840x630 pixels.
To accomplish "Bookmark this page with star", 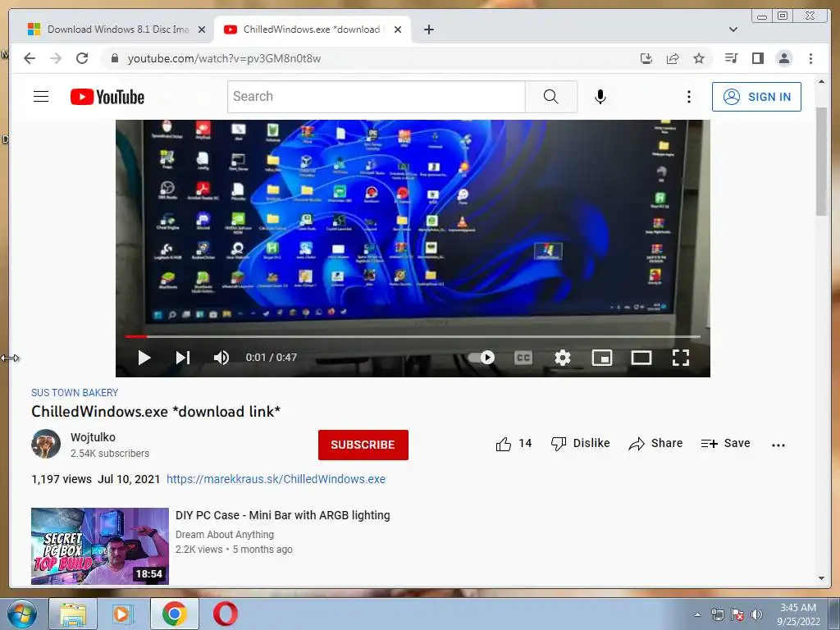I will click(699, 58).
